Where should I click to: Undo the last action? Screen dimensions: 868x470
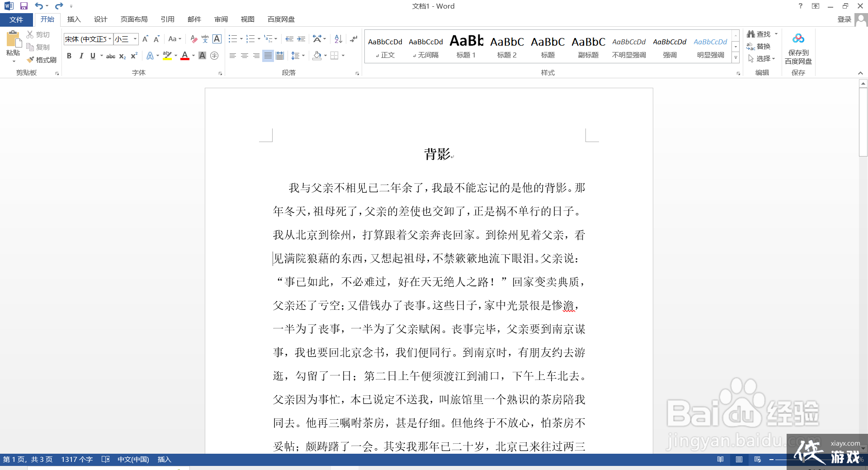[39, 6]
